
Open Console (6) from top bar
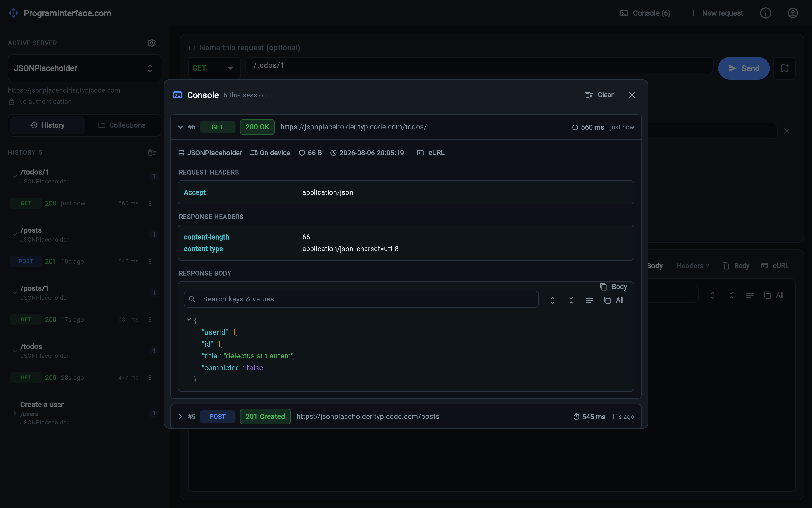point(645,13)
